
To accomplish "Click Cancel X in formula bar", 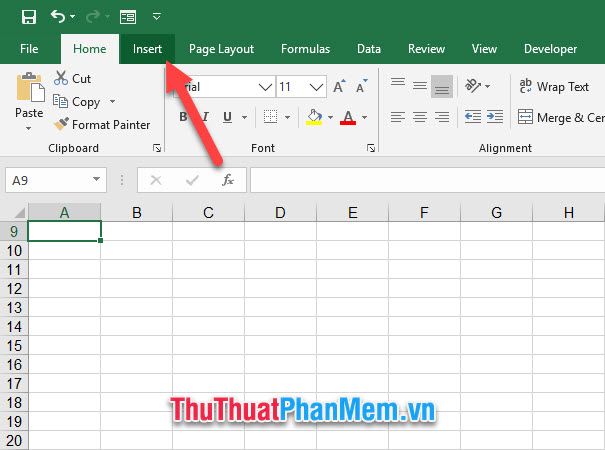I will tap(156, 180).
